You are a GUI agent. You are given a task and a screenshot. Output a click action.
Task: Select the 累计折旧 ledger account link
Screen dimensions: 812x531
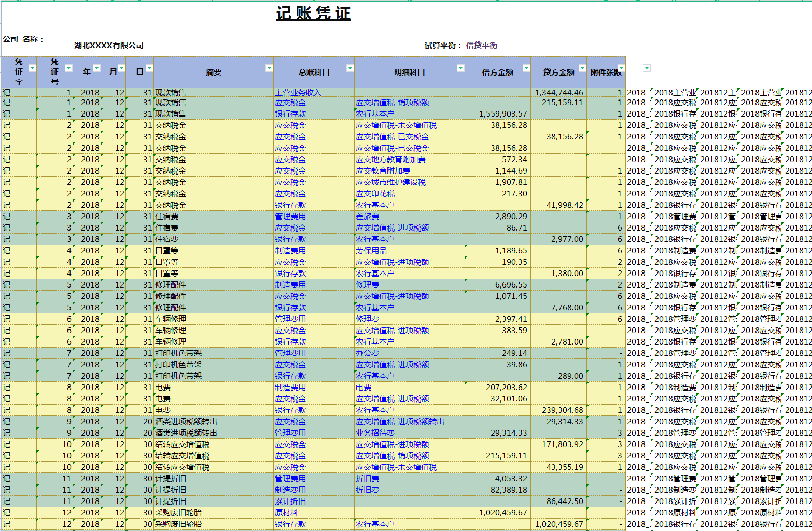(x=288, y=501)
